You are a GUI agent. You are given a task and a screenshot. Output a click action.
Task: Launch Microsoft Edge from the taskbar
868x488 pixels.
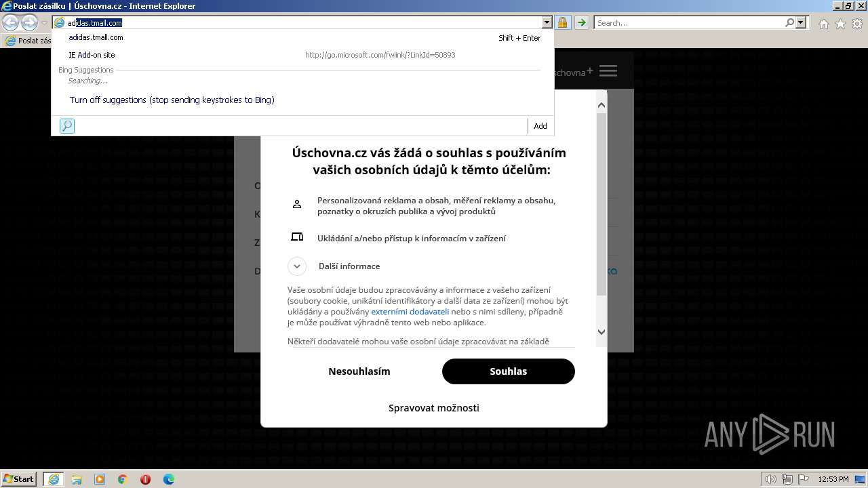(x=169, y=479)
